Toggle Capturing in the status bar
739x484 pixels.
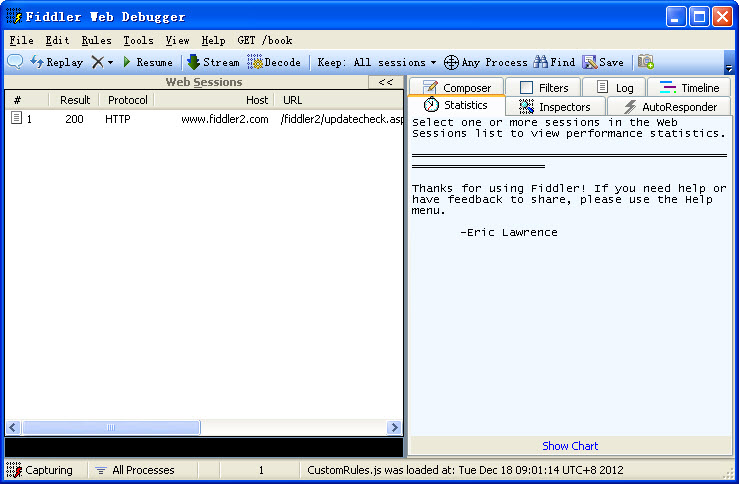(x=41, y=470)
